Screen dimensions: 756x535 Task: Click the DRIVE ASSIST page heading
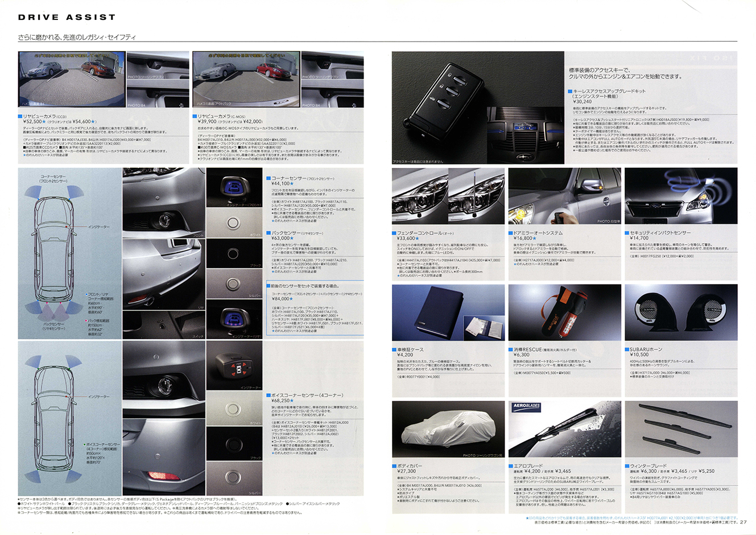(67, 17)
